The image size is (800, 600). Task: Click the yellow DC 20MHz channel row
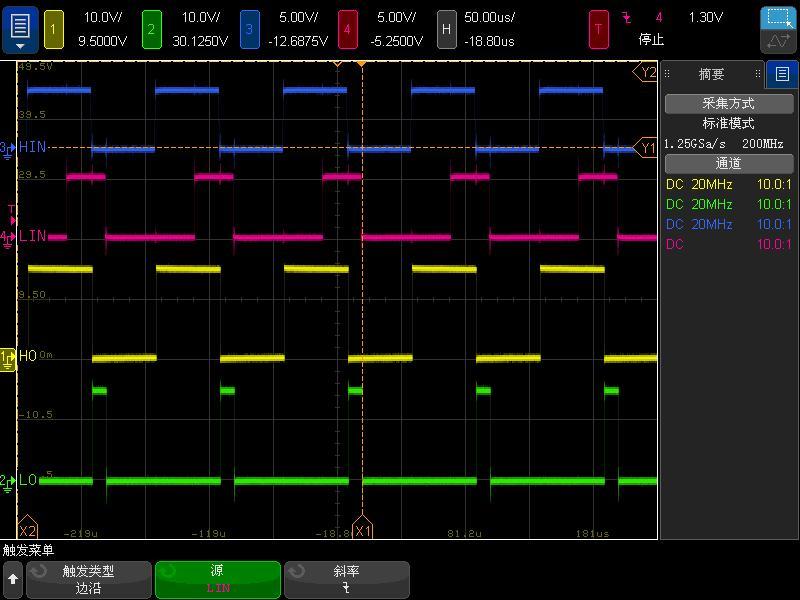[x=729, y=184]
